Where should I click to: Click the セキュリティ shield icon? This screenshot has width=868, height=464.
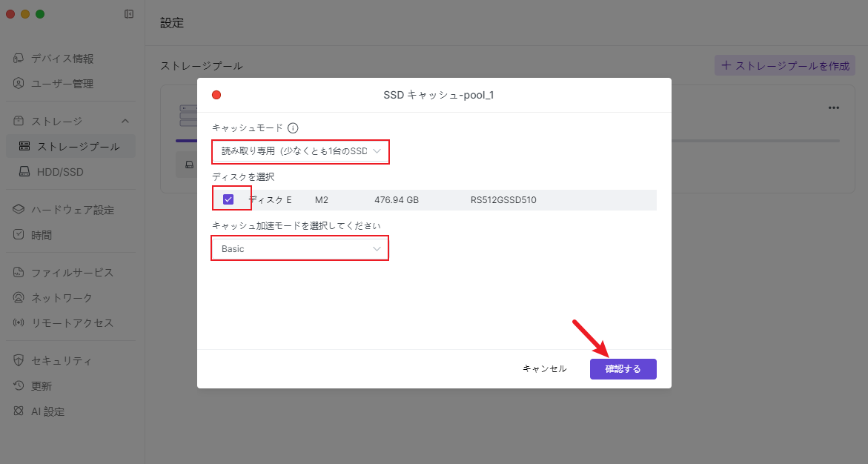[19, 361]
